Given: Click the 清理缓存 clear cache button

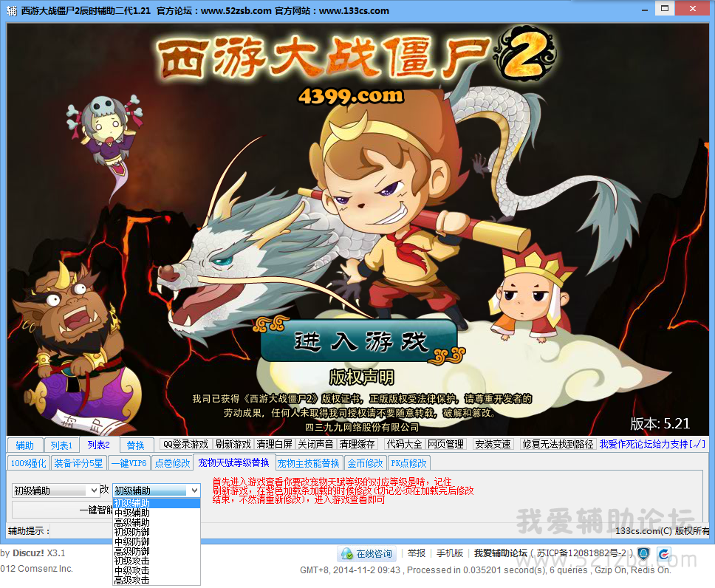Looking at the screenshot, I should coord(357,444).
